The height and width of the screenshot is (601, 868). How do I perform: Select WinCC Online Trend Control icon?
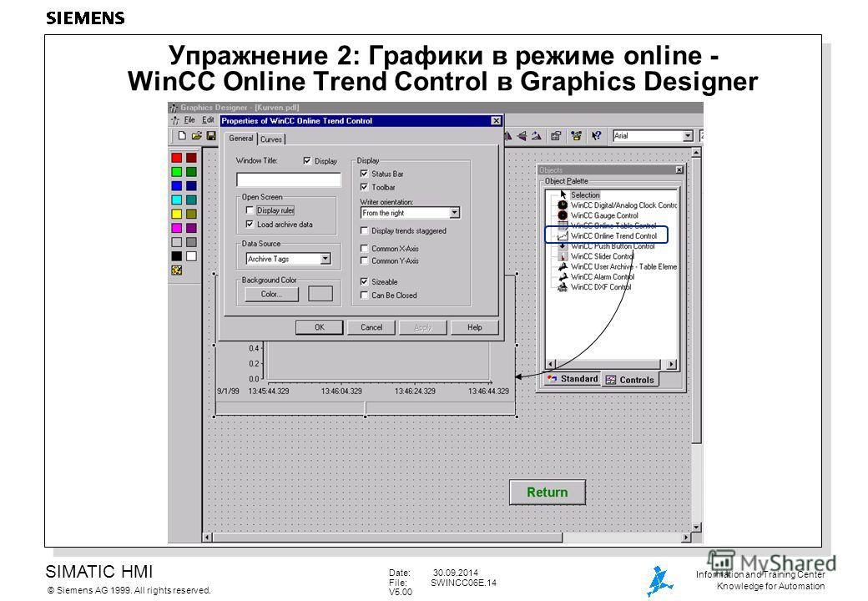coord(563,235)
